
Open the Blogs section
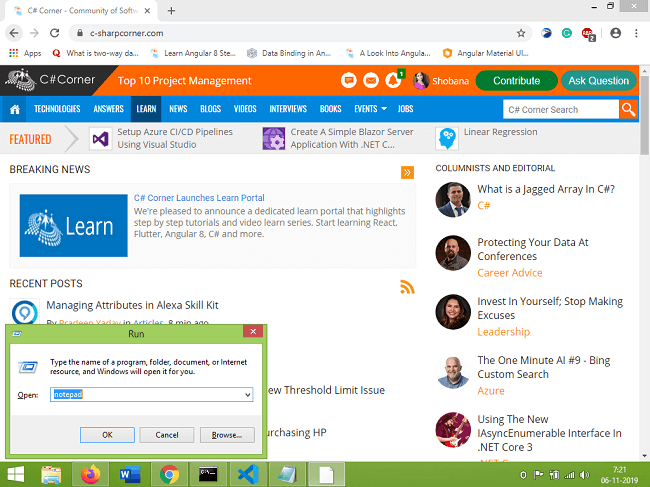[x=210, y=109]
